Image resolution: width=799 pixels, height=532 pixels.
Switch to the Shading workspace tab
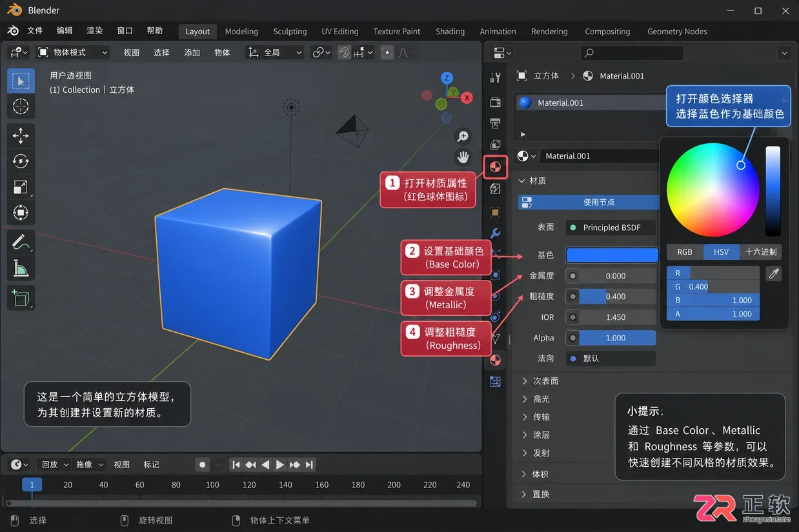click(450, 31)
